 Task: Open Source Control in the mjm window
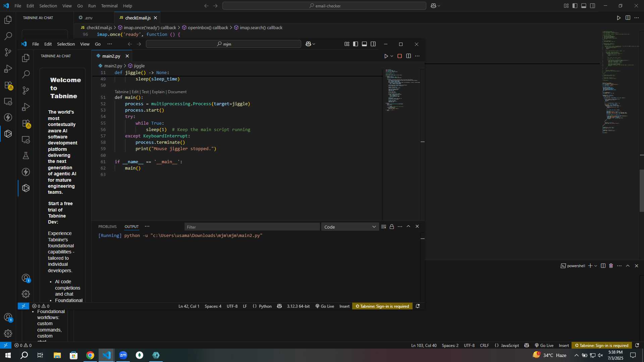pyautogui.click(x=26, y=90)
